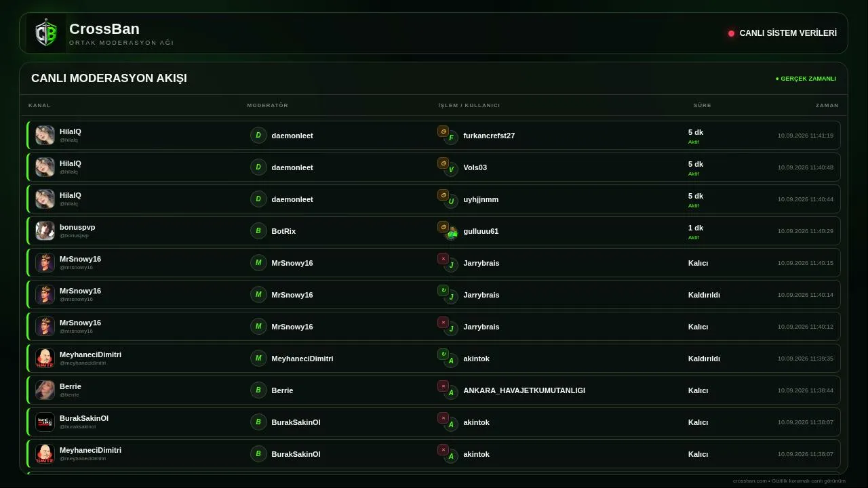Click the gulluuu61 user avatar
The image size is (868, 488).
click(451, 233)
